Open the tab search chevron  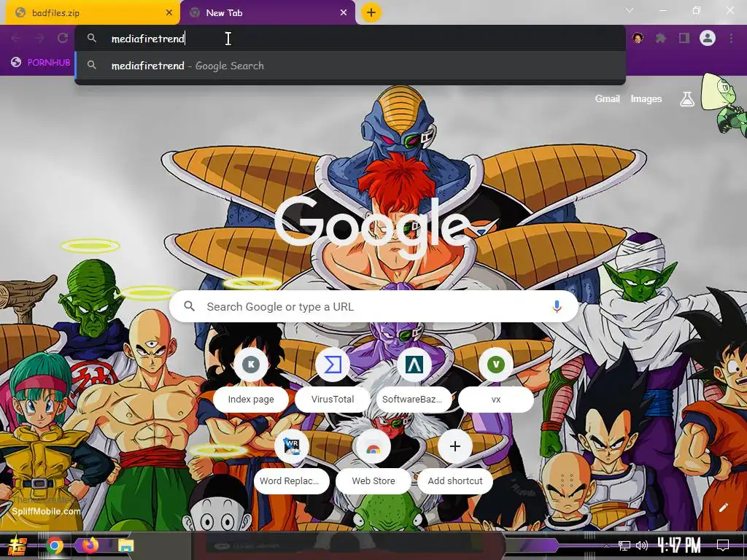point(630,10)
